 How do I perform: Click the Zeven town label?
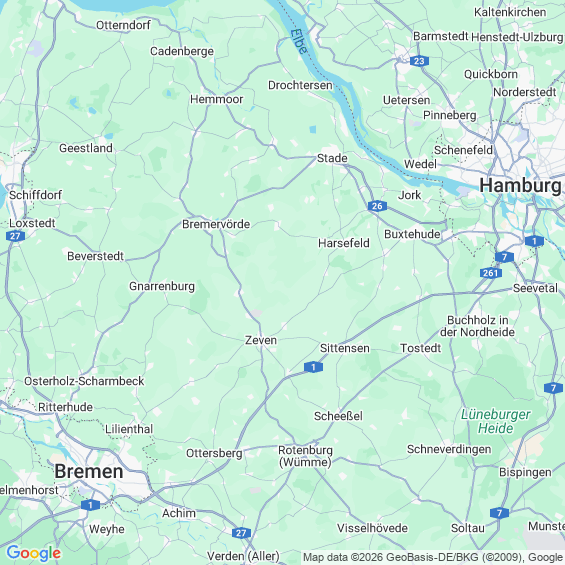(261, 340)
